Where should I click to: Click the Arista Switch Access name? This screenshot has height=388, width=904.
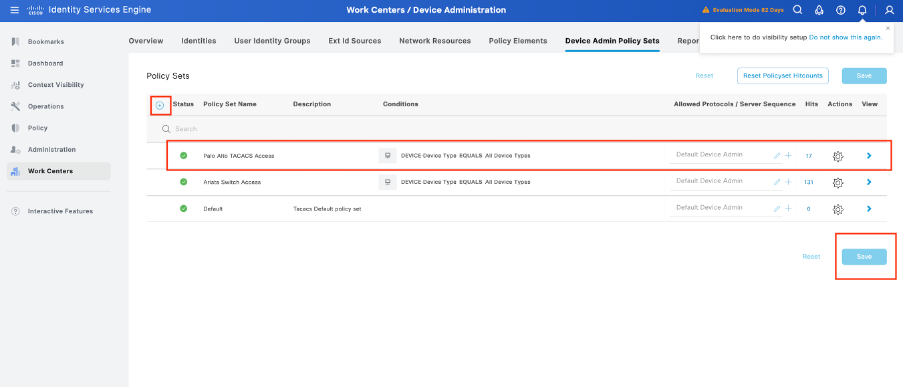pos(232,182)
